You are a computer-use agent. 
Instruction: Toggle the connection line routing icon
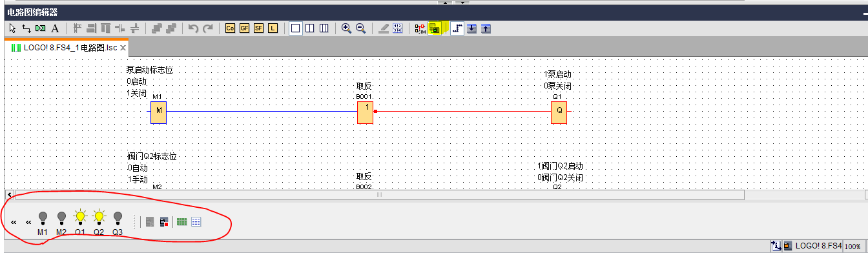[457, 28]
